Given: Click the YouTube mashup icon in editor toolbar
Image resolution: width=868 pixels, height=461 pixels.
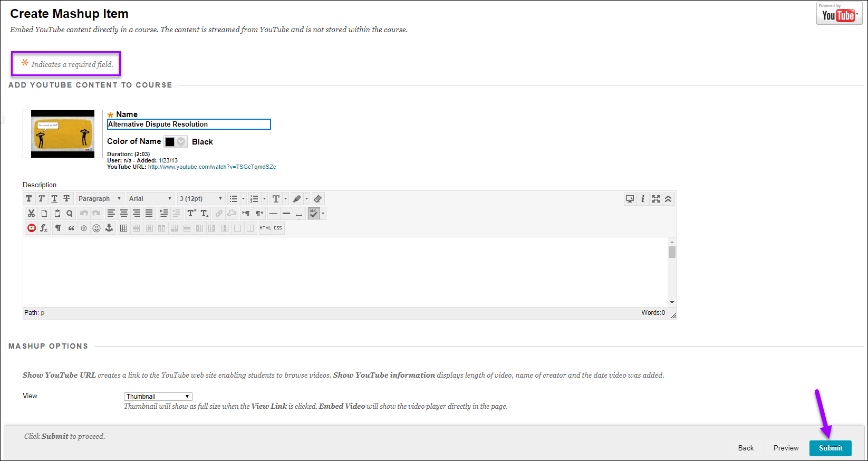Looking at the screenshot, I should (x=32, y=228).
